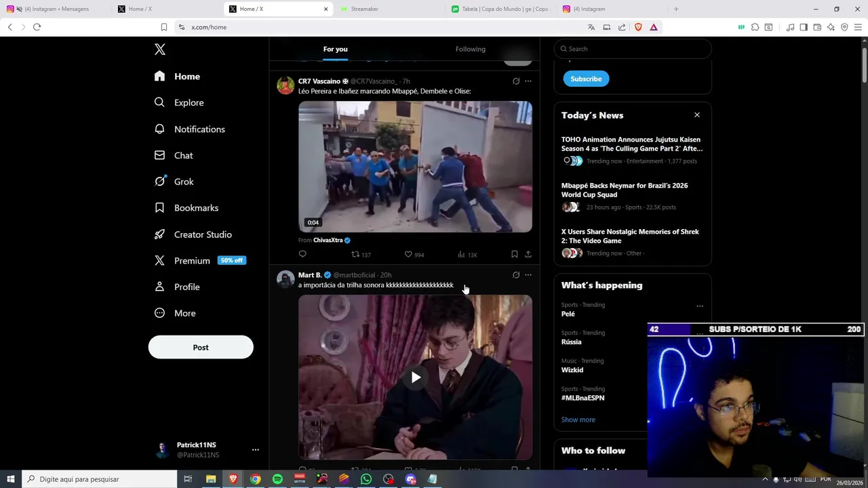Open Mart B. profile avatar

(x=285, y=279)
